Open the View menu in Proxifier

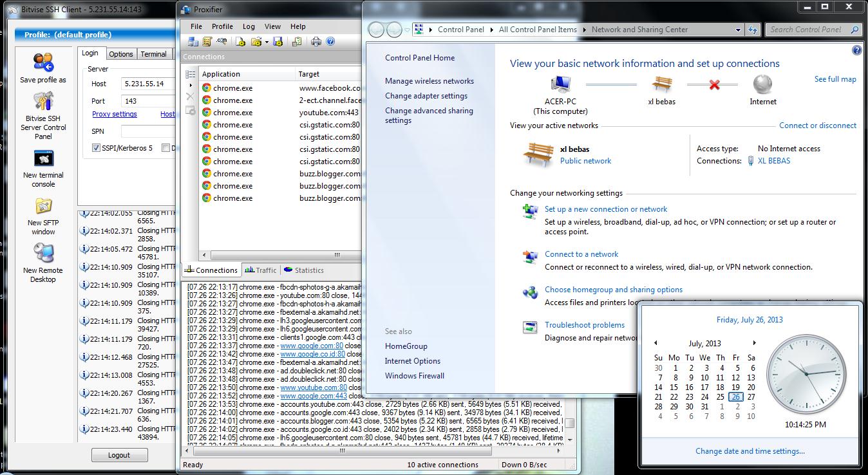(x=272, y=26)
